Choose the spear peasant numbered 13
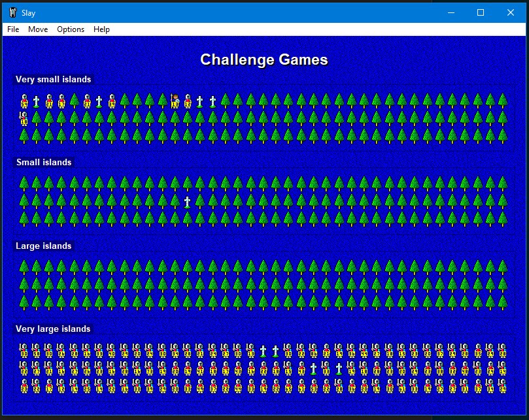529x420 pixels. 175,101
